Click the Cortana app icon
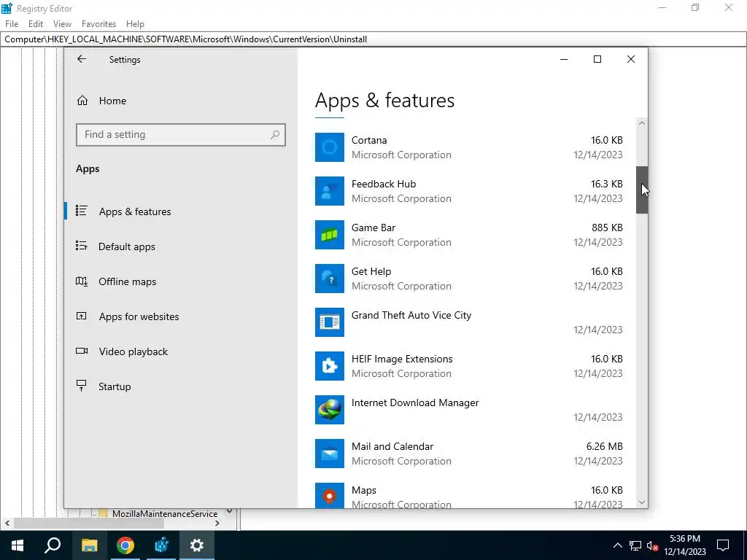Viewport: 747px width, 560px height. 329,147
